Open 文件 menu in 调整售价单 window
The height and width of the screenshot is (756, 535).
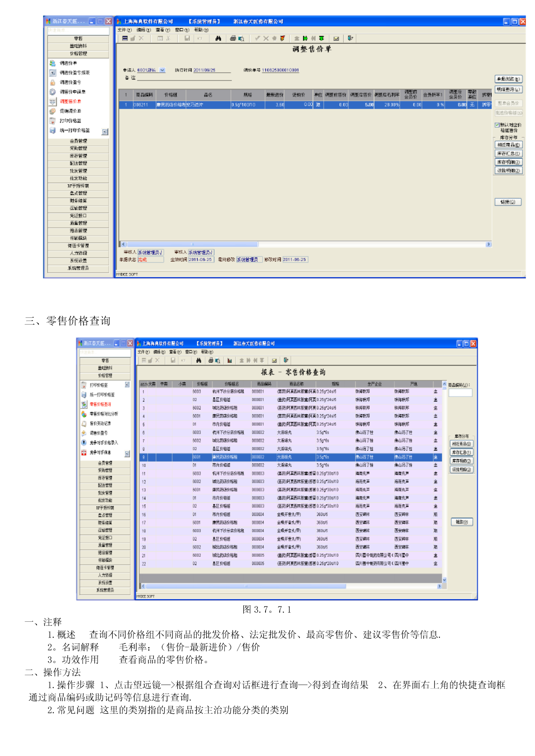coord(124,30)
